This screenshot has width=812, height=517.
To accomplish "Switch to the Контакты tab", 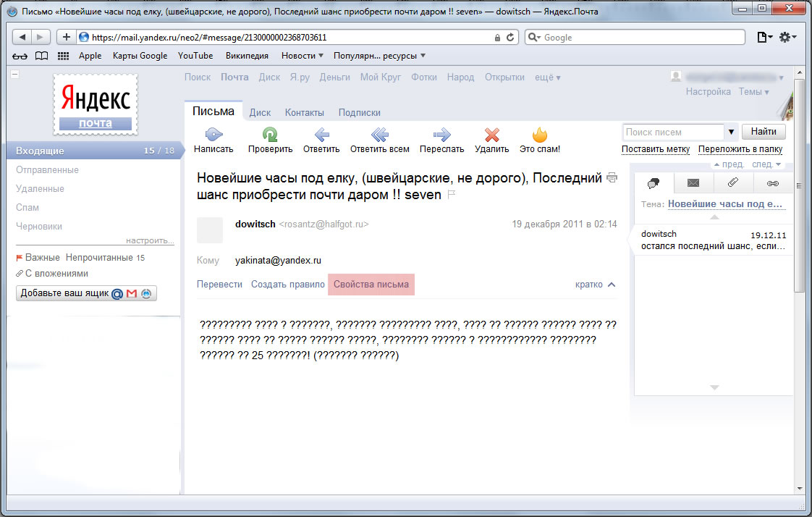I will pyautogui.click(x=304, y=112).
